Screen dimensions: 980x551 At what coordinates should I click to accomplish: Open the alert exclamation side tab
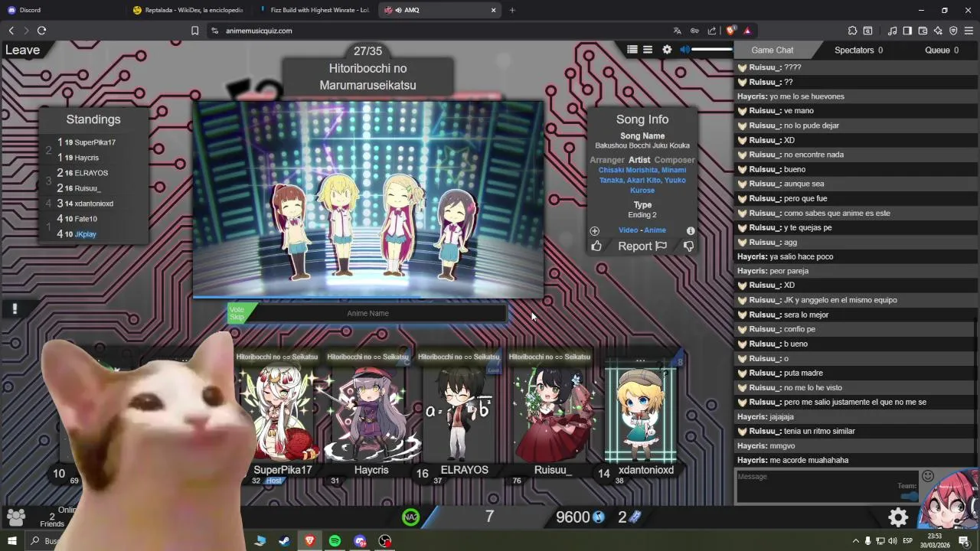[15, 308]
